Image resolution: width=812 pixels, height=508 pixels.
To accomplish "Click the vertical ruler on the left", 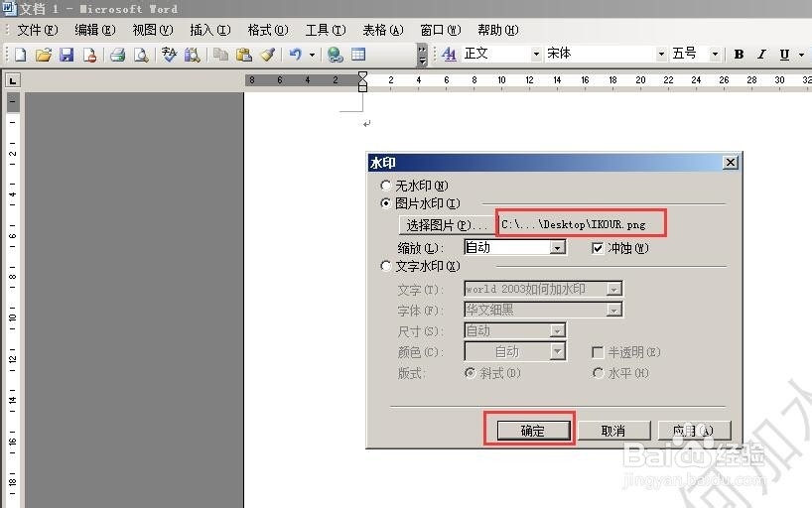I will coord(13,301).
